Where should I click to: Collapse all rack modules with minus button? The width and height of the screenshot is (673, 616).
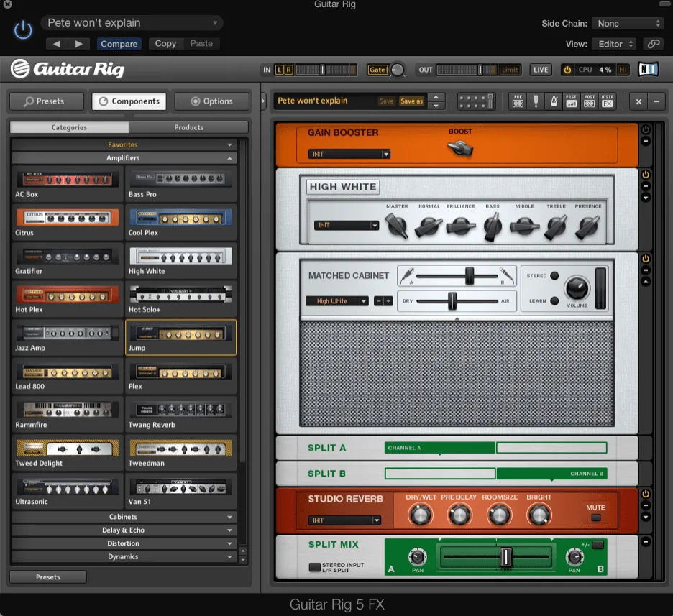click(x=656, y=101)
